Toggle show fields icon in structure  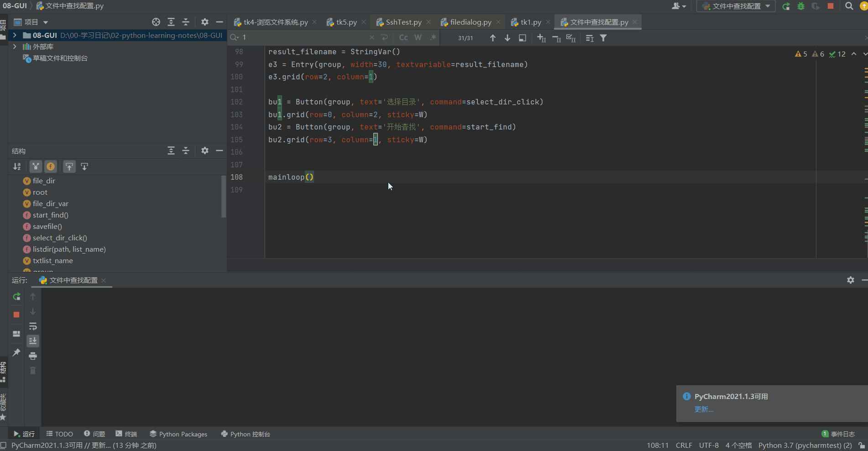pyautogui.click(x=51, y=166)
